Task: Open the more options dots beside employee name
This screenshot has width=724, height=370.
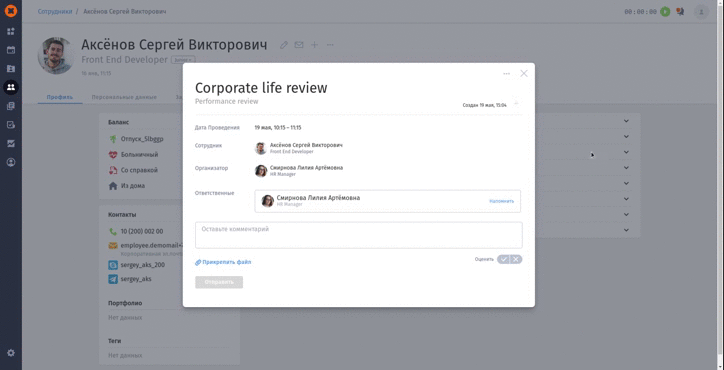Action: [330, 45]
